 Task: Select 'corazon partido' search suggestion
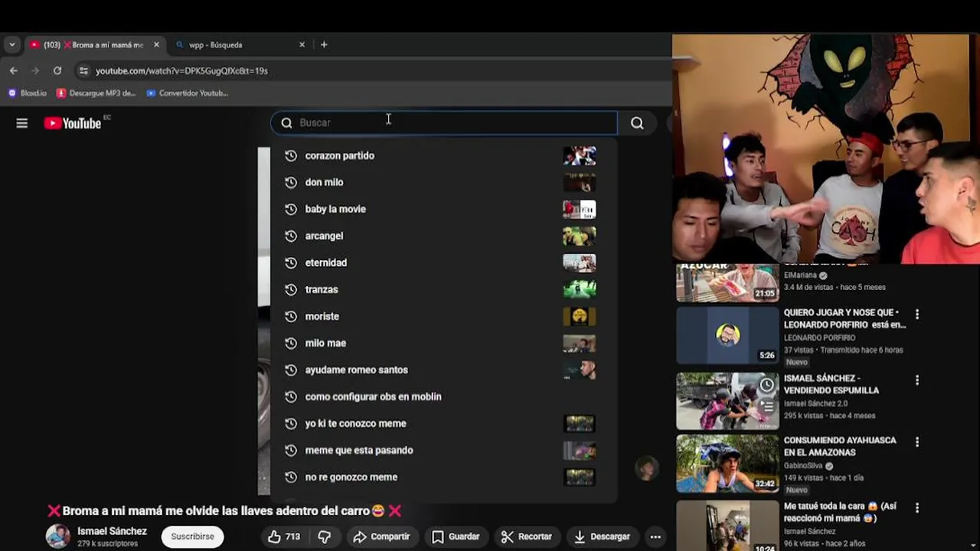click(x=443, y=155)
